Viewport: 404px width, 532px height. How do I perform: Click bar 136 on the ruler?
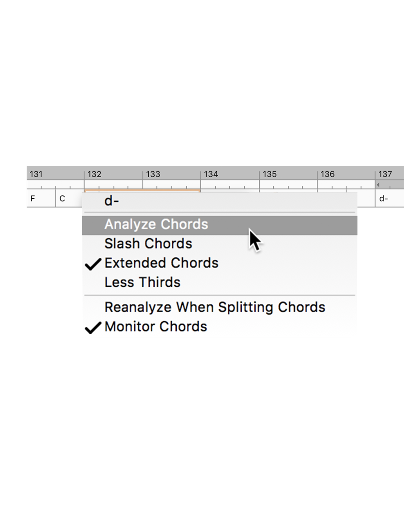tap(328, 174)
